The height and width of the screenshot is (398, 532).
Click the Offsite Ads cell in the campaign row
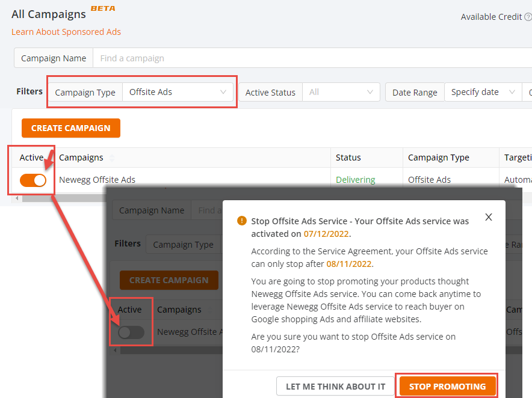coord(429,180)
